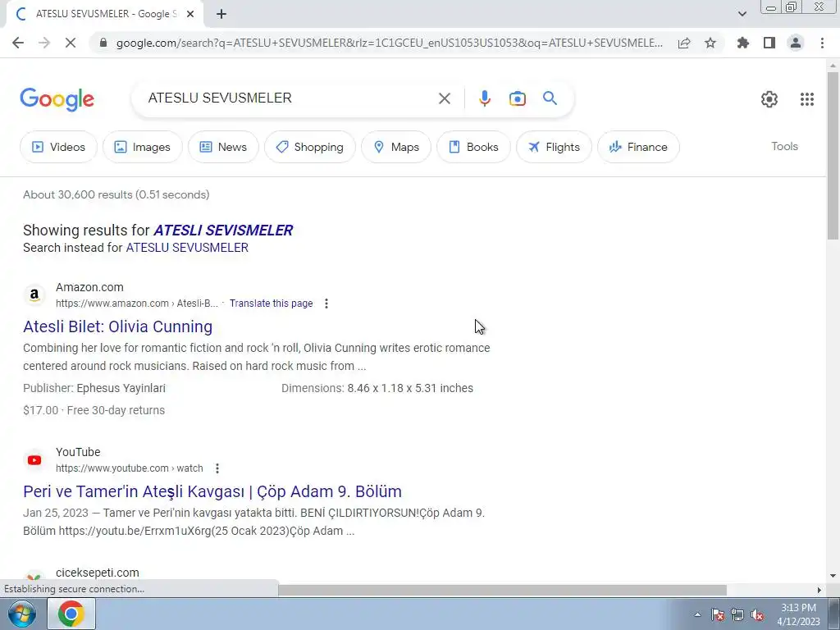Click the padlock site info icon
840x630 pixels.
103,43
